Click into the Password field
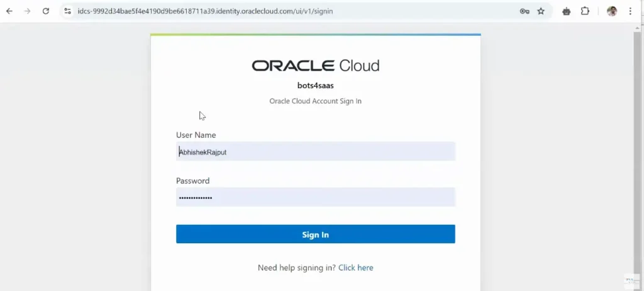The image size is (644, 291). click(315, 197)
